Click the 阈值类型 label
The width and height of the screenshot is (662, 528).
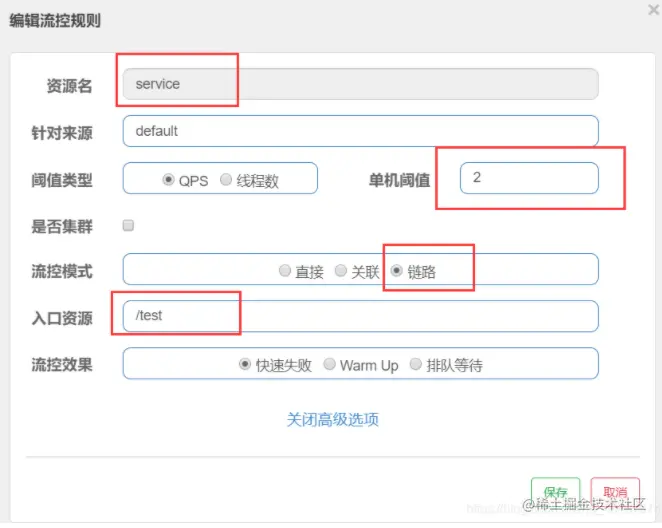pos(62,180)
